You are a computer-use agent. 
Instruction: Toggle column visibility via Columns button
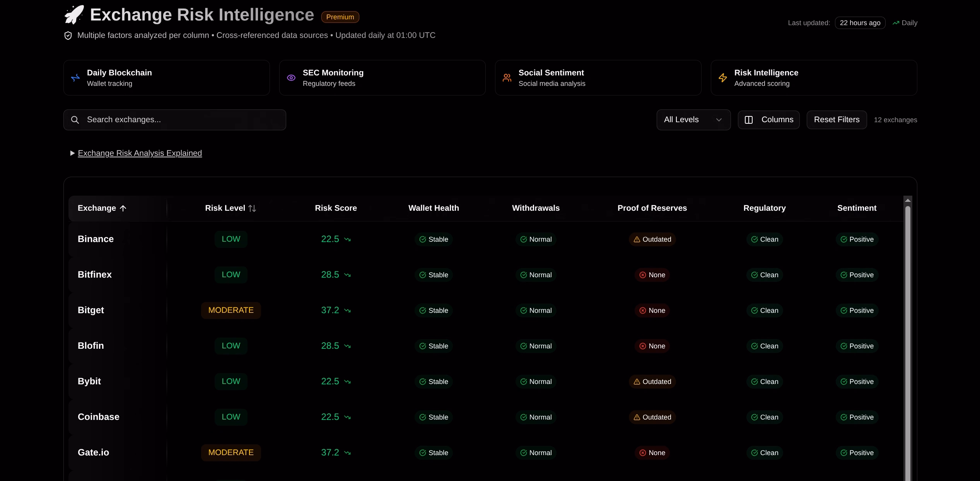(x=768, y=119)
